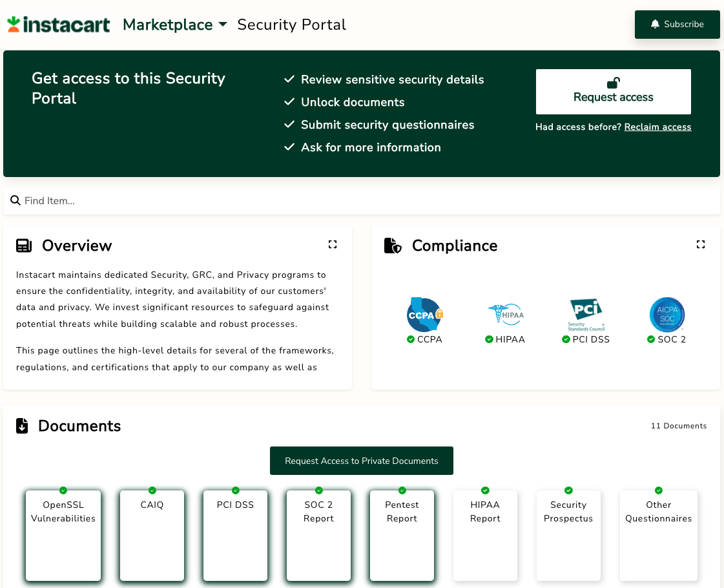Click the Subscribe bell button
This screenshot has width=724, height=588.
tap(677, 25)
